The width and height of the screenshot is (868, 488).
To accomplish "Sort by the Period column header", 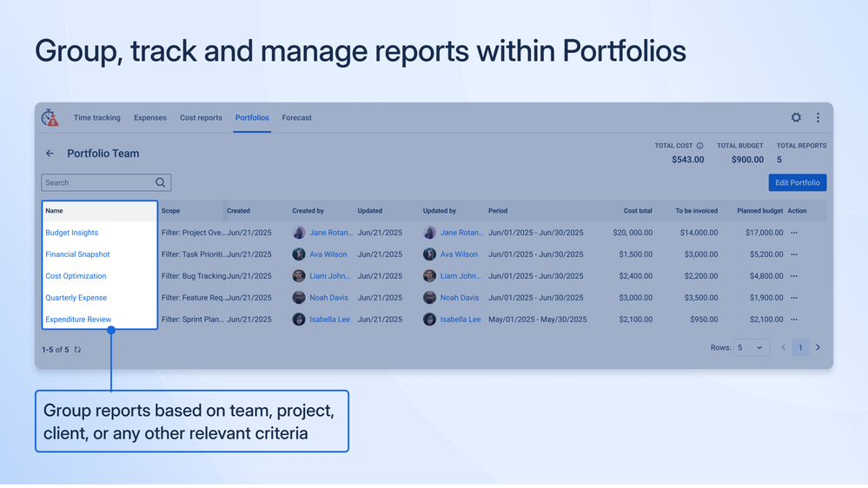I will click(x=498, y=211).
